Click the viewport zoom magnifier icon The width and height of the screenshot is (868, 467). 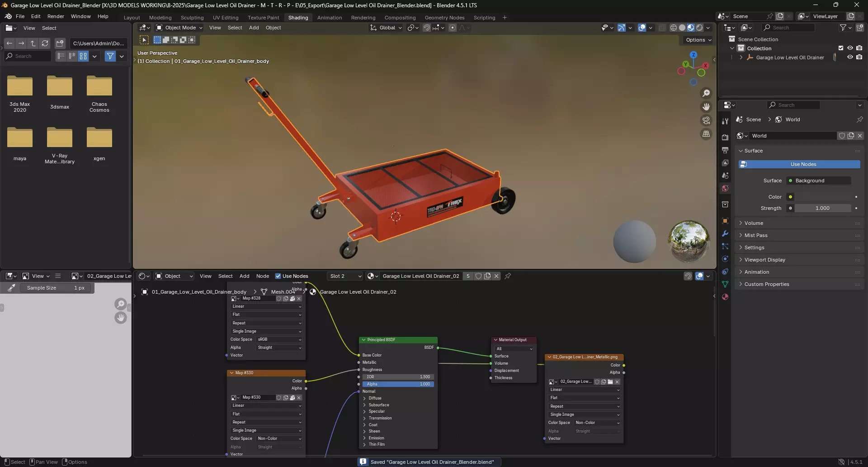[706, 93]
